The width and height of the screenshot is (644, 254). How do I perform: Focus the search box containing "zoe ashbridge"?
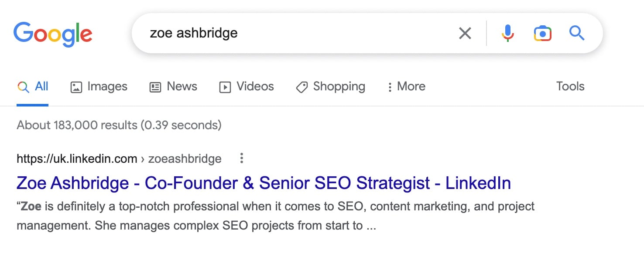(297, 33)
